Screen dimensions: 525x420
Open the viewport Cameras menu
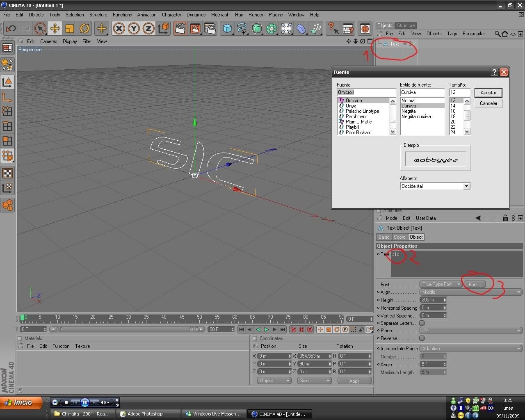49,41
